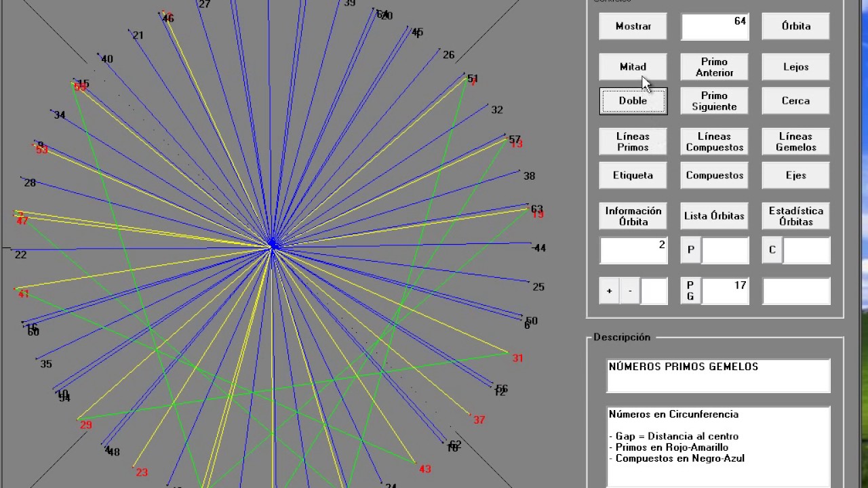Viewport: 868px width, 488px height.
Task: Click the Doble button
Action: (633, 101)
